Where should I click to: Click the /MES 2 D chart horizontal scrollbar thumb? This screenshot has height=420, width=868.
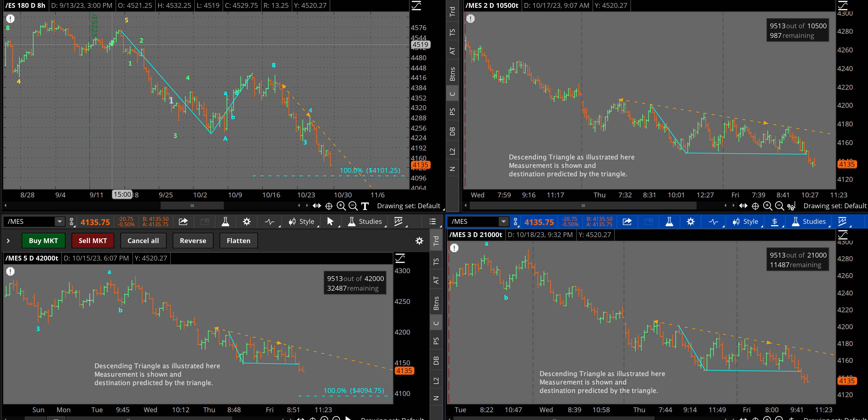pos(583,205)
